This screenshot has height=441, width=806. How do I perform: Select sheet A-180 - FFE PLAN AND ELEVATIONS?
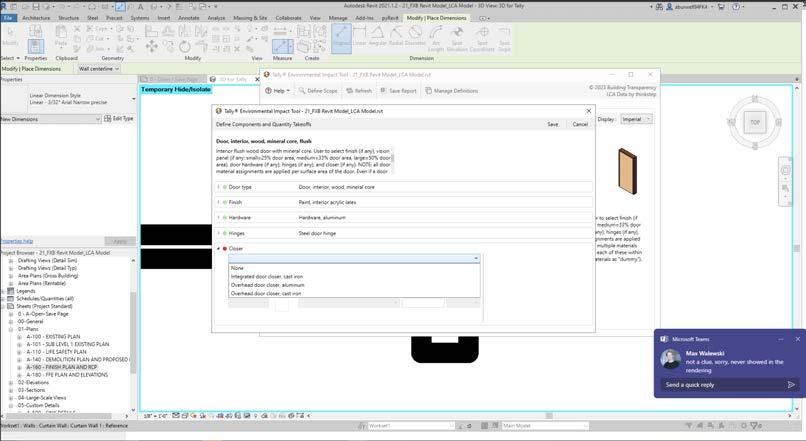(x=67, y=375)
